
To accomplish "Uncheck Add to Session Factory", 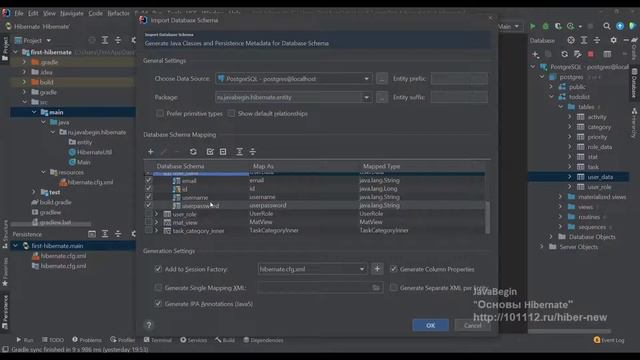I will [x=158, y=269].
